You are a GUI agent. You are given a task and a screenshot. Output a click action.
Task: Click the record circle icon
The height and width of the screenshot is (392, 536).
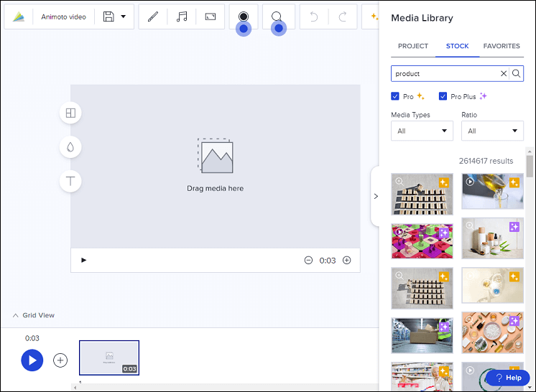coord(244,17)
